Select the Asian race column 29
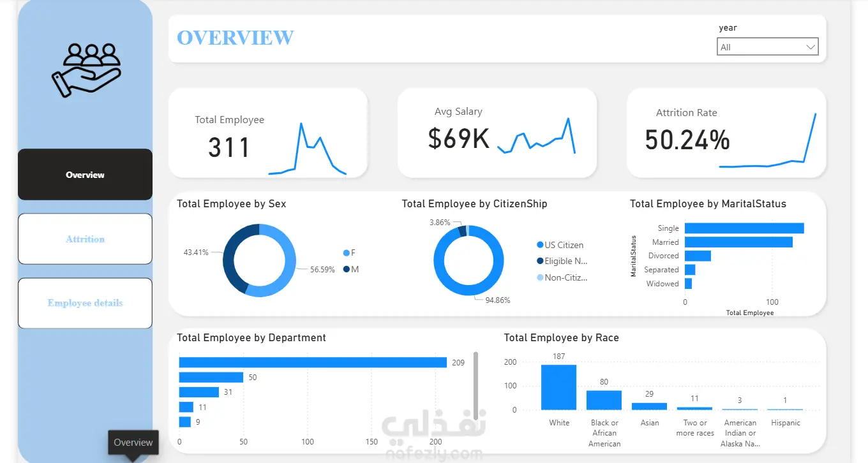The image size is (868, 463). (x=649, y=406)
